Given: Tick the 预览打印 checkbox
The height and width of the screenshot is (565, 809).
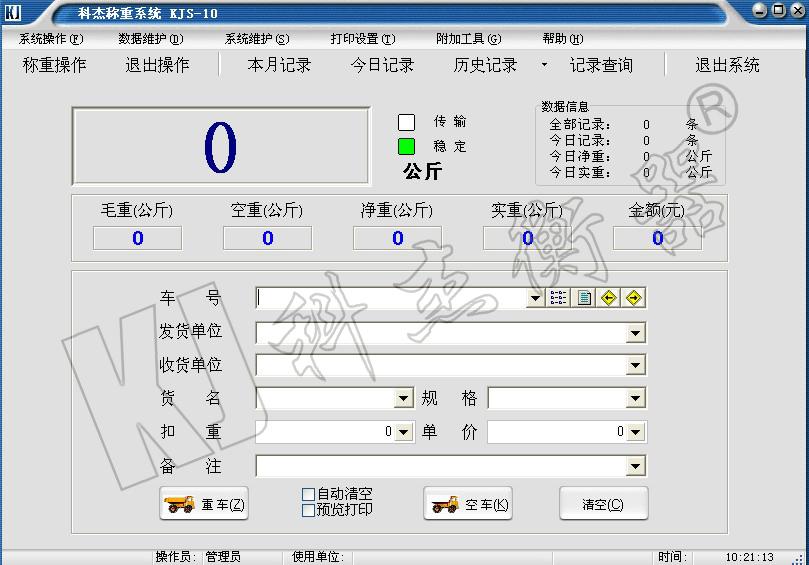Looking at the screenshot, I should [x=308, y=510].
